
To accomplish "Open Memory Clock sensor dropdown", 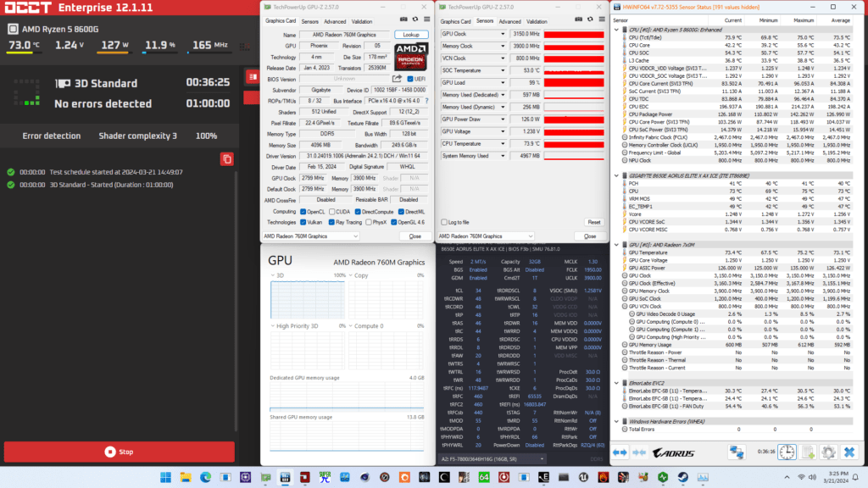I will click(503, 47).
